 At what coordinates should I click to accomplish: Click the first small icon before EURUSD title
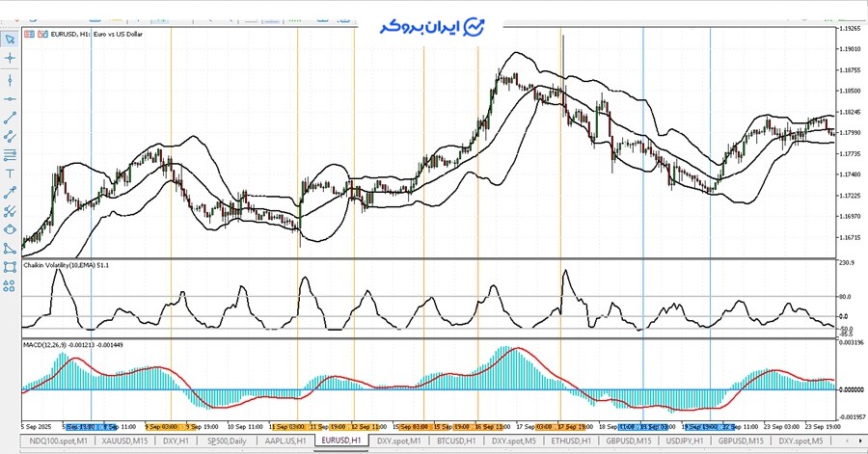(29, 34)
